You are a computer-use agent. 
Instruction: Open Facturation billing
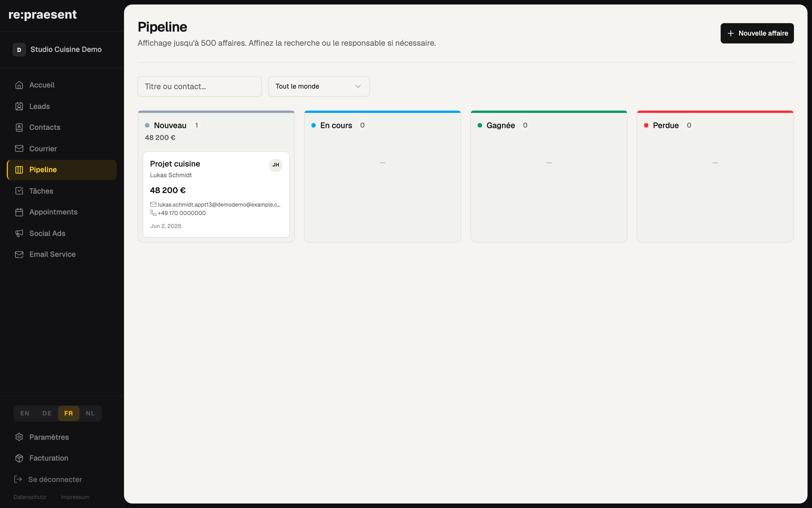tap(62, 458)
